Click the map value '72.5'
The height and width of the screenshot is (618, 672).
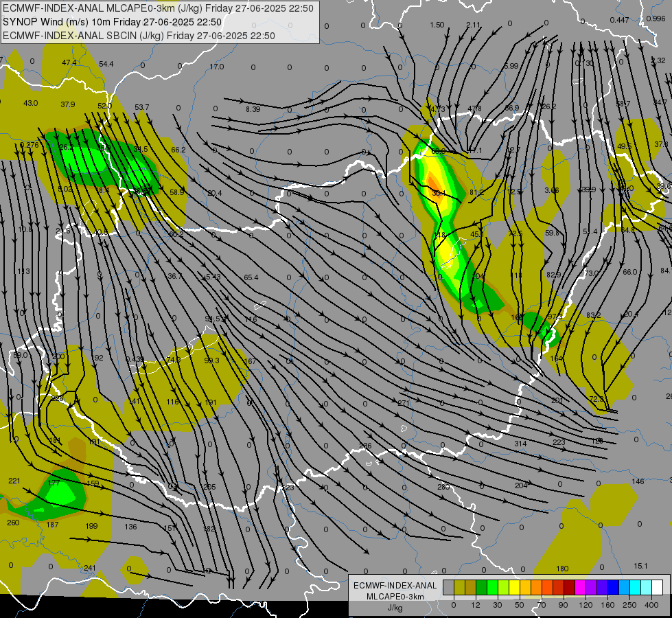pos(515,233)
